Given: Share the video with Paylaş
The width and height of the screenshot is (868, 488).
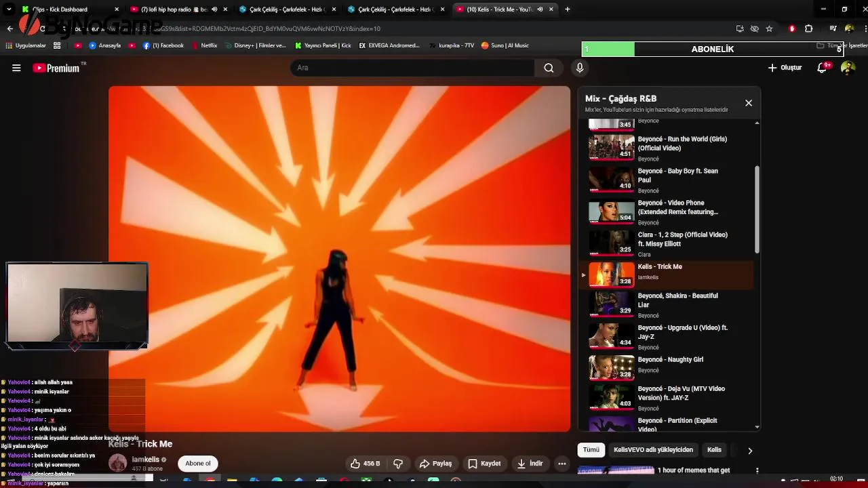Looking at the screenshot, I should coord(435,464).
